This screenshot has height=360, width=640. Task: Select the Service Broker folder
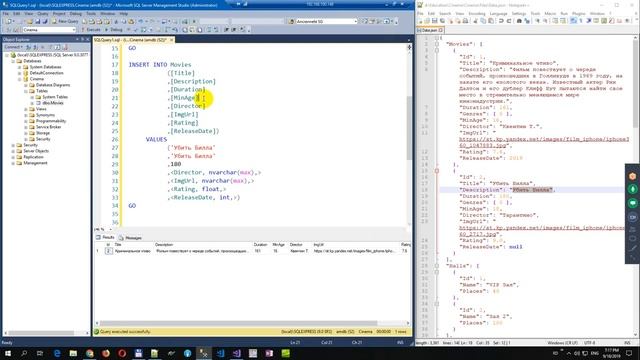click(48, 127)
